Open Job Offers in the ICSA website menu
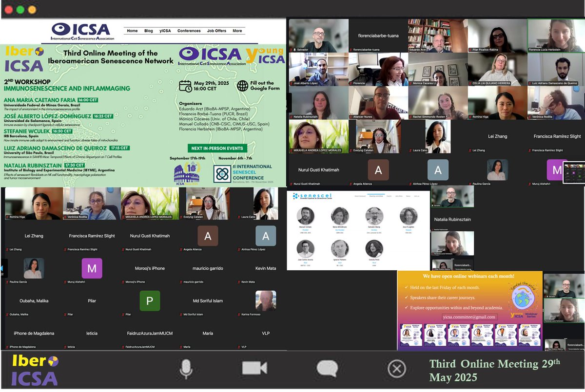Viewport: 585px width, 392px height. pyautogui.click(x=216, y=31)
